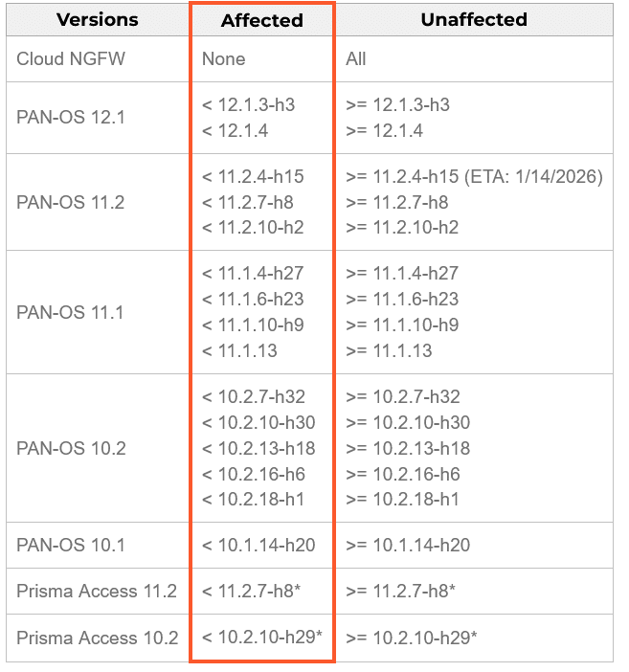The width and height of the screenshot is (629, 672).
Task: Select the '< 11.1.13' affected entry
Action: point(239,350)
